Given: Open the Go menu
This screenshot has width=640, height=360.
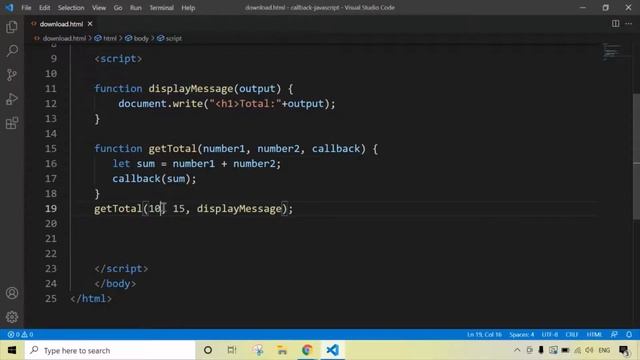Looking at the screenshot, I should pos(118,8).
